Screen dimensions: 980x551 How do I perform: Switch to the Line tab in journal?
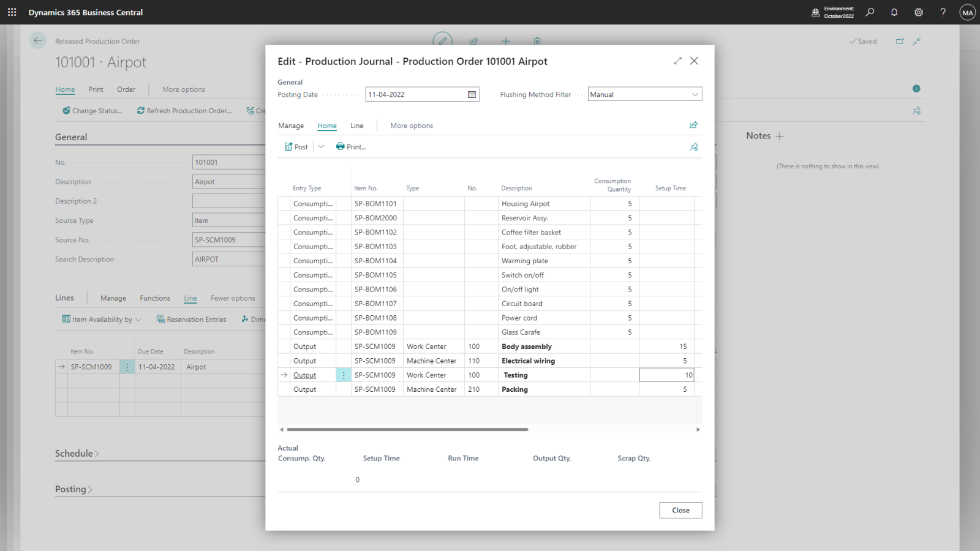click(356, 126)
